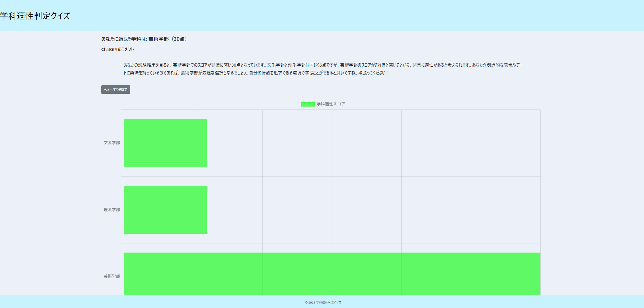The height and width of the screenshot is (308, 644).
Task: Select the 理系学部 bar in the chart
Action: point(165,209)
